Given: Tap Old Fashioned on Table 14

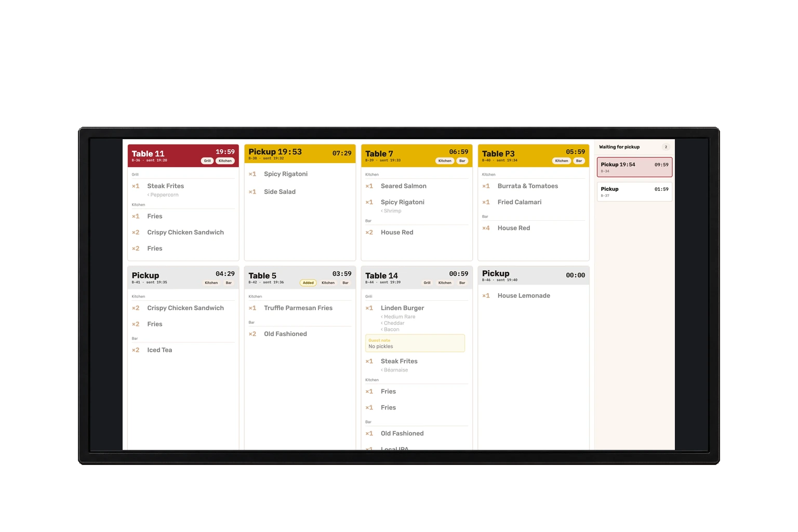Looking at the screenshot, I should [x=402, y=434].
